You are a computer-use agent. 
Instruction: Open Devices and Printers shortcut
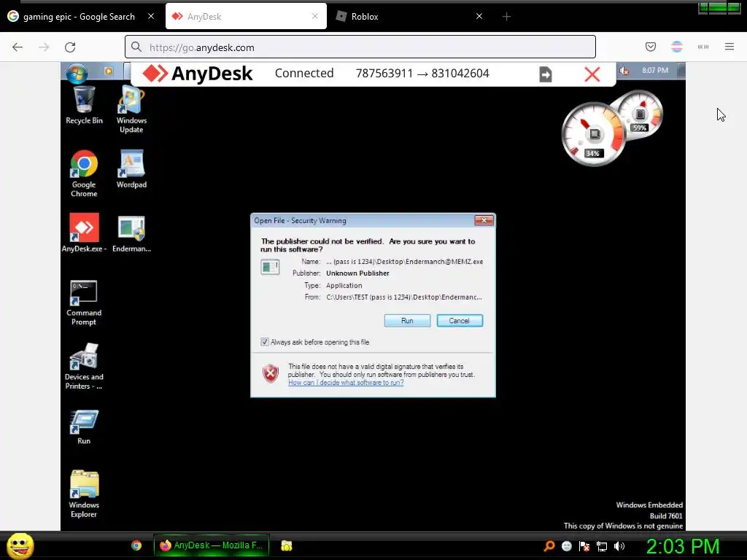pos(84,367)
